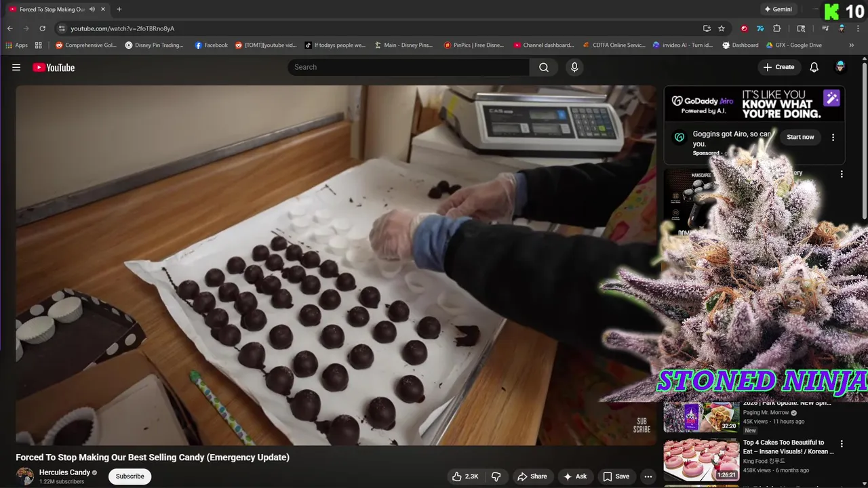Reload the current page

[x=42, y=28]
